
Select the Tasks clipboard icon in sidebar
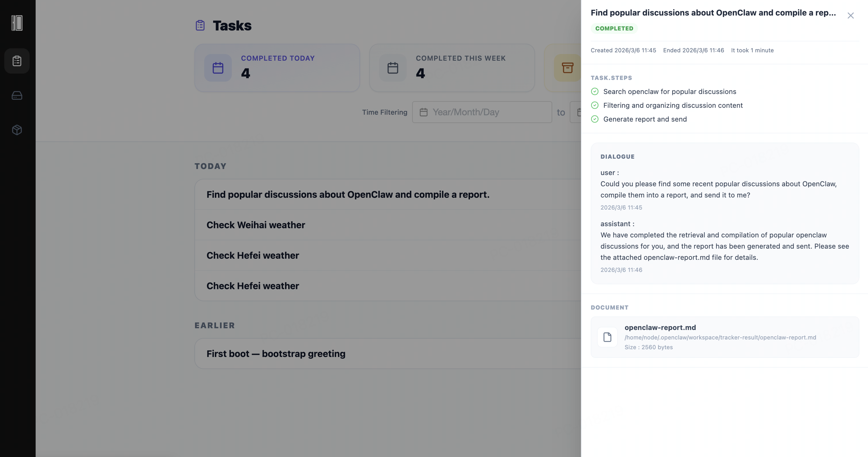point(17,61)
